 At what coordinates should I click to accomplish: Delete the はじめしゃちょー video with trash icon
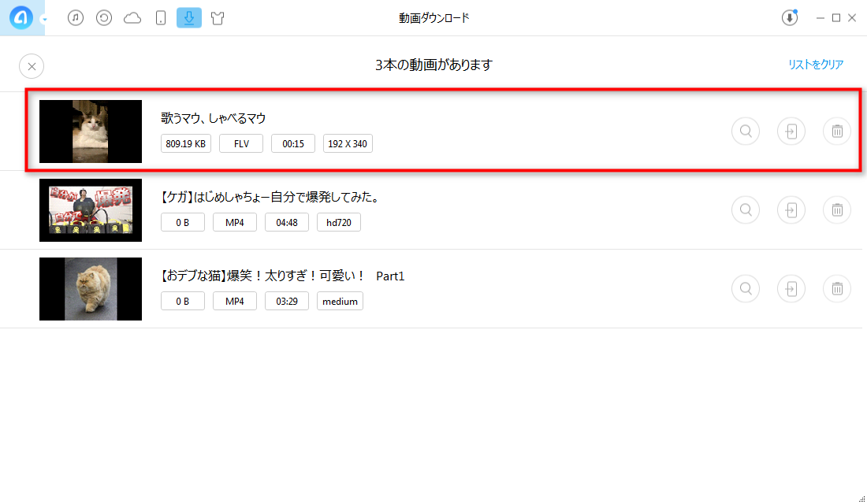pyautogui.click(x=837, y=210)
